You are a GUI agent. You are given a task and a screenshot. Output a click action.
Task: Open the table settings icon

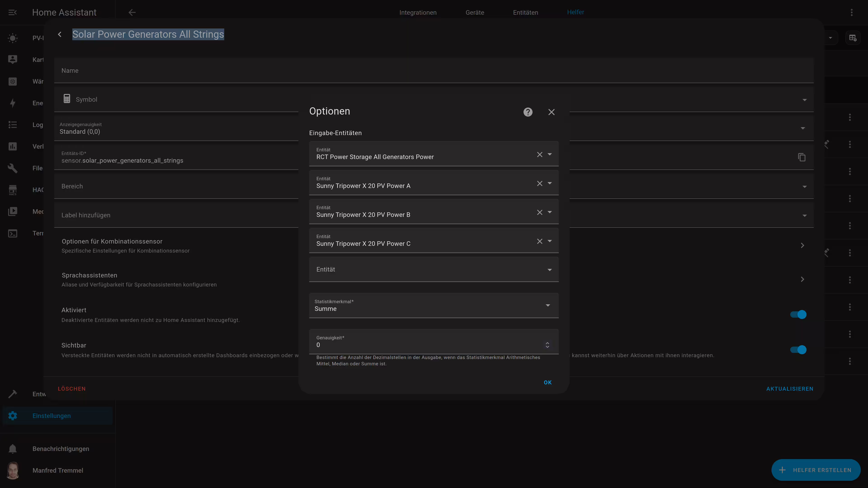point(852,38)
